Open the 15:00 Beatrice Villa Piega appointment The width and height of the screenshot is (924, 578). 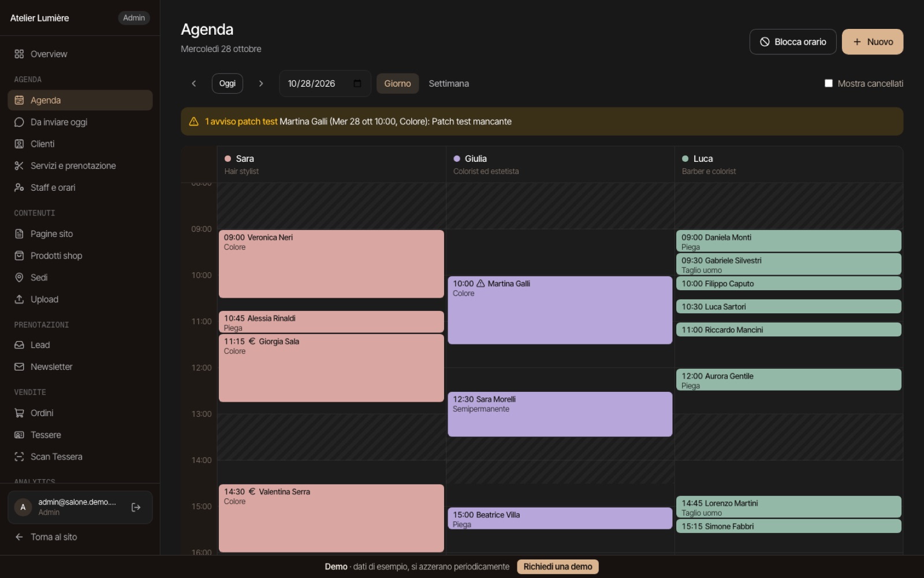tap(560, 518)
